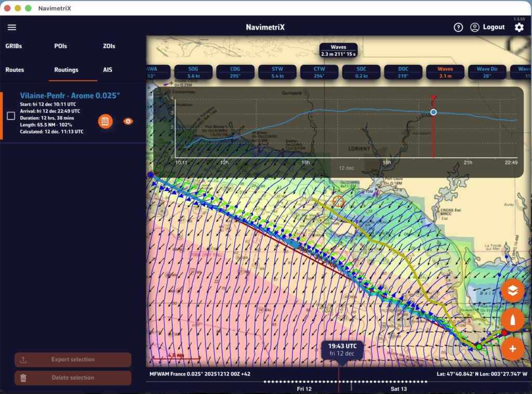Open settings gear icon
Screen dimensions: 532x394
tap(518, 28)
